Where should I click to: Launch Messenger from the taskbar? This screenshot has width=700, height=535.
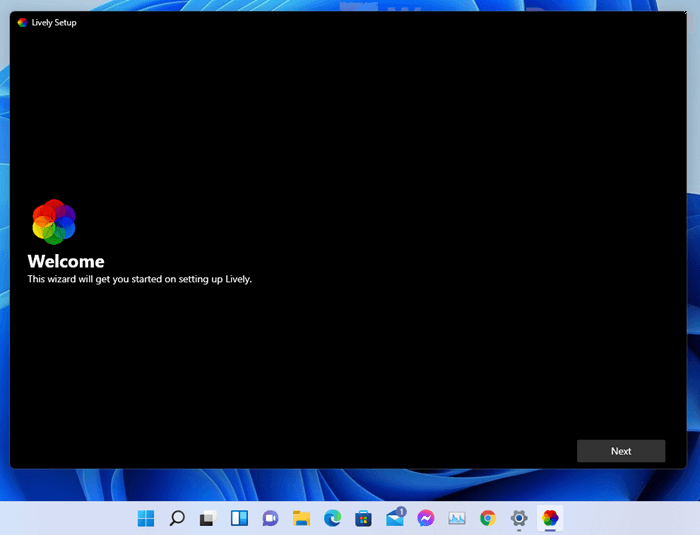tap(426, 518)
